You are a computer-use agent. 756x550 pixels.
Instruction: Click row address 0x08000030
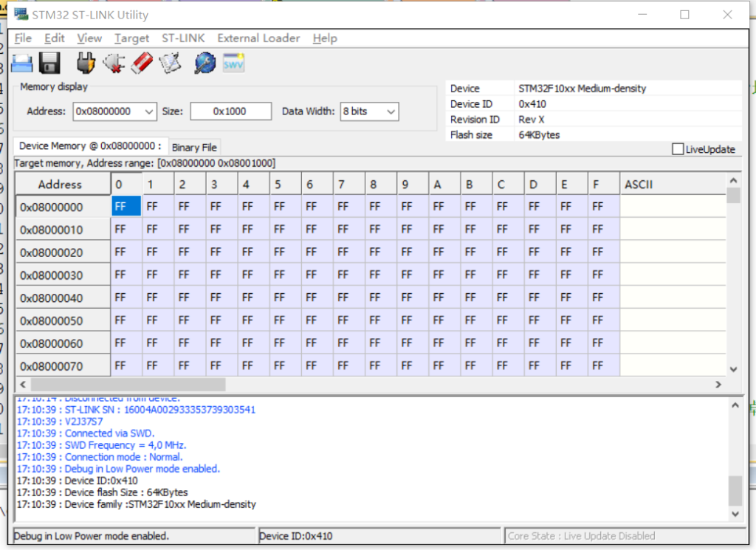point(63,275)
